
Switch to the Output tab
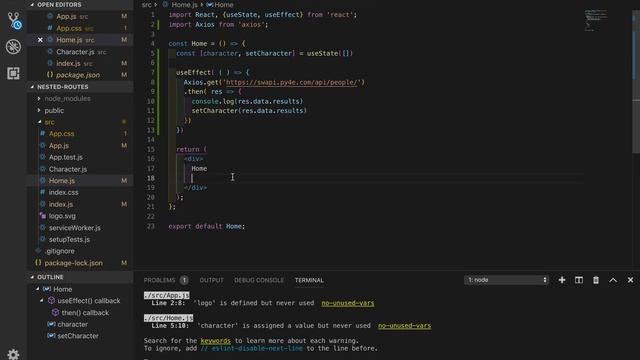[211, 280]
